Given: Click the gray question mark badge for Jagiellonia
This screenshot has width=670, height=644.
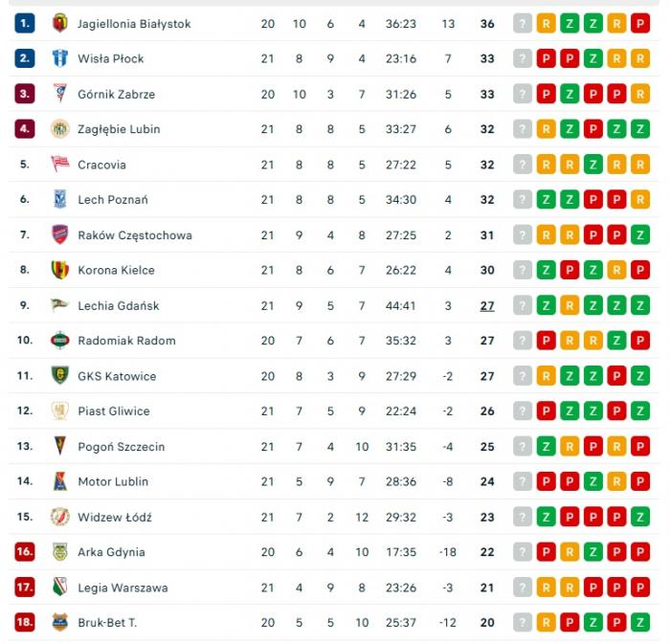Looking at the screenshot, I should [522, 24].
